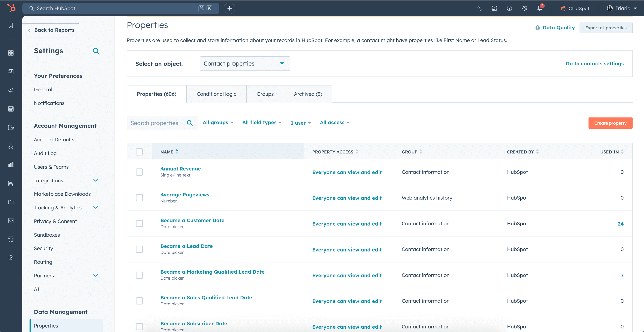Click Export all properties button
Viewport: 644px width, 332px height.
coord(606,28)
